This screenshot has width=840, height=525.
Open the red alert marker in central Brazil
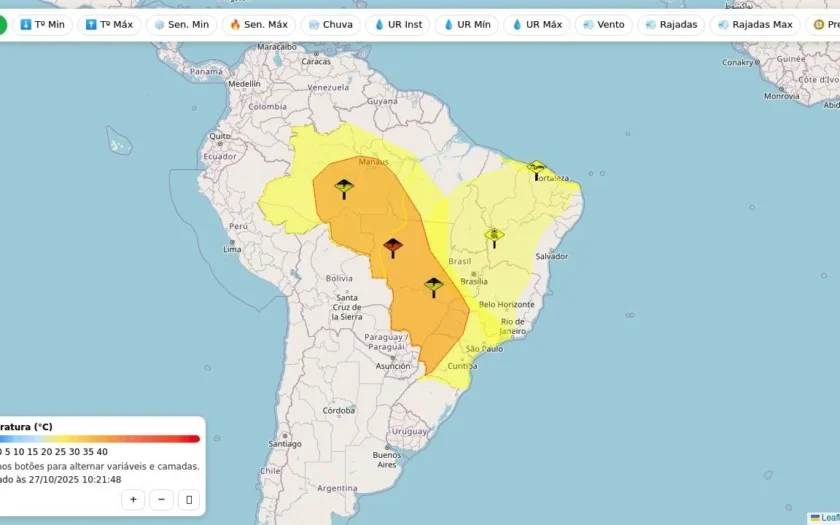coord(393,248)
